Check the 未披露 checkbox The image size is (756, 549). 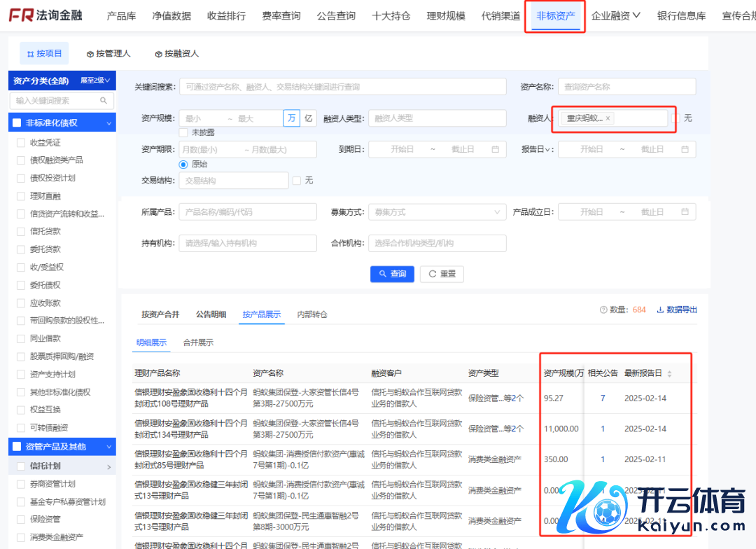click(x=183, y=132)
